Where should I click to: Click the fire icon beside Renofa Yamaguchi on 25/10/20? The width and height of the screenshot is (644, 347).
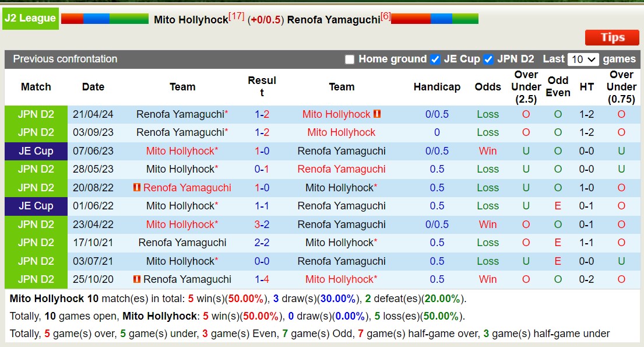137,279
